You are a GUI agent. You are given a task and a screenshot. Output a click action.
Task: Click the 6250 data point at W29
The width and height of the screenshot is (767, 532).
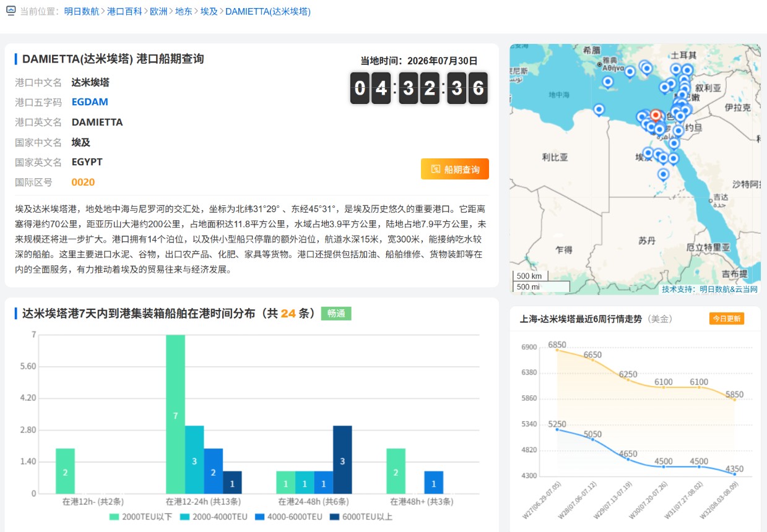click(x=628, y=379)
